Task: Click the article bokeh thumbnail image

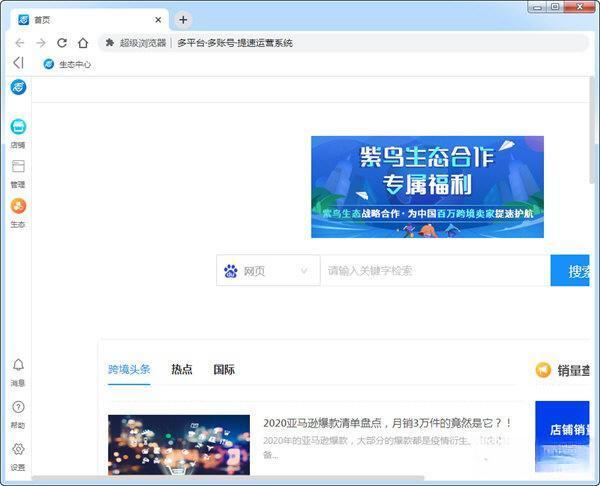Action: 179,445
